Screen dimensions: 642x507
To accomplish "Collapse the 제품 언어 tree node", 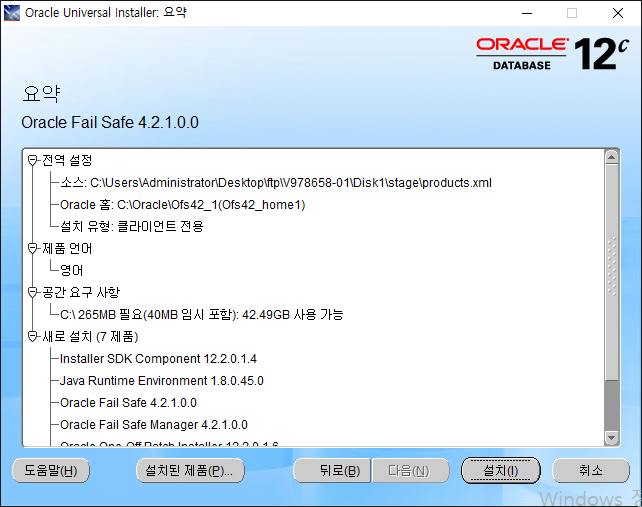I will click(x=32, y=248).
